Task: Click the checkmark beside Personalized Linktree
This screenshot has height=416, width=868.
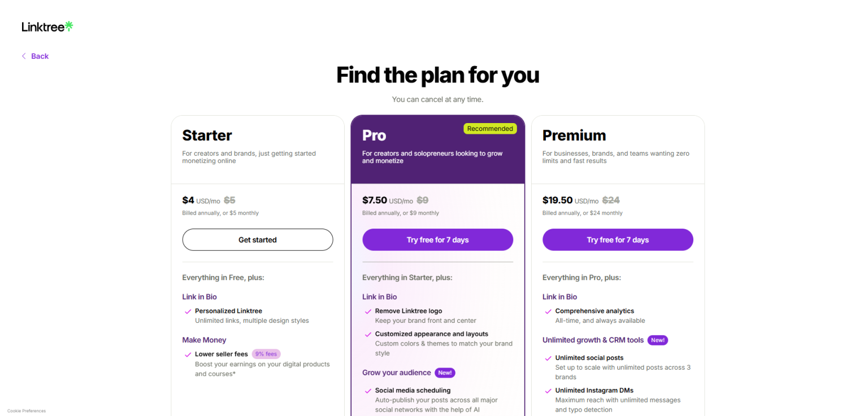Action: (188, 312)
